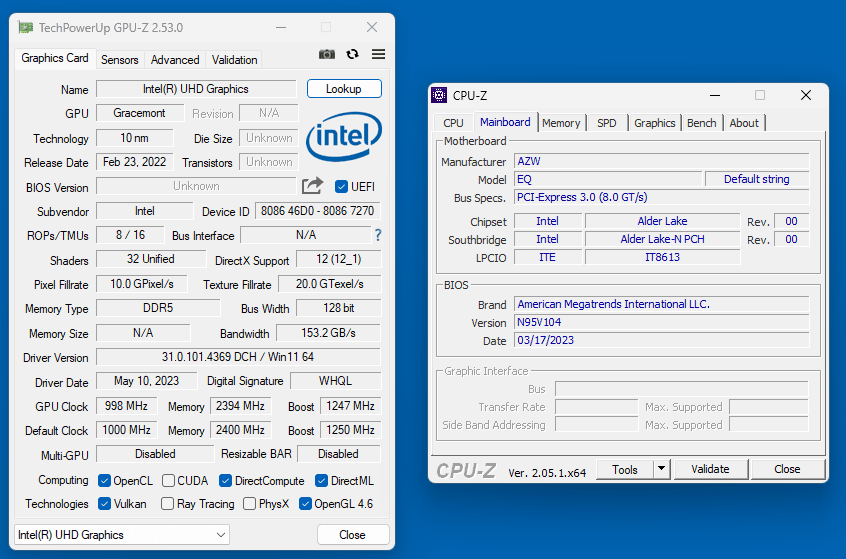Click the Validate button in CPU-Z
Image resolution: width=846 pixels, height=559 pixels.
pyautogui.click(x=711, y=469)
